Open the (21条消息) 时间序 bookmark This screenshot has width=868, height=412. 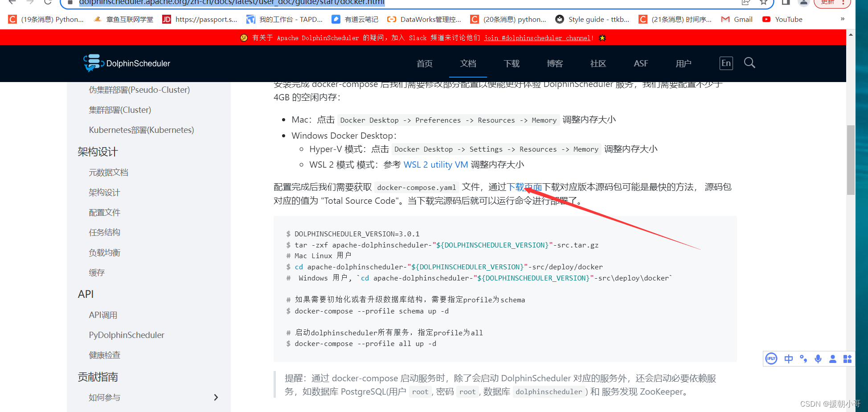pyautogui.click(x=675, y=19)
